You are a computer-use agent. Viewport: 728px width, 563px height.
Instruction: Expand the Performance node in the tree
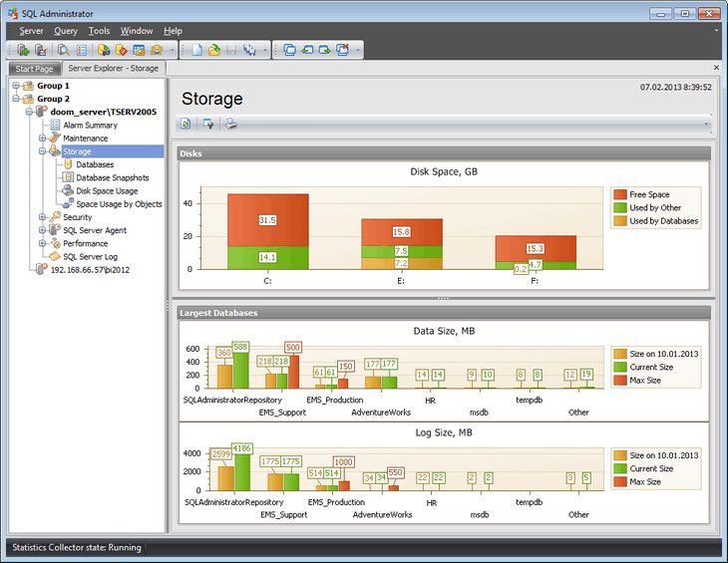point(42,243)
